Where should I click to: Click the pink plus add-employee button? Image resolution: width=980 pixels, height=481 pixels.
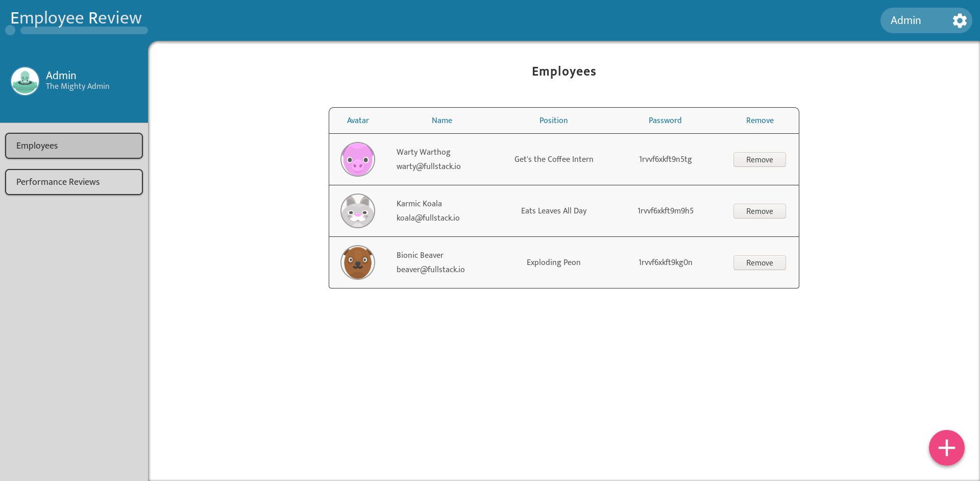(x=946, y=448)
